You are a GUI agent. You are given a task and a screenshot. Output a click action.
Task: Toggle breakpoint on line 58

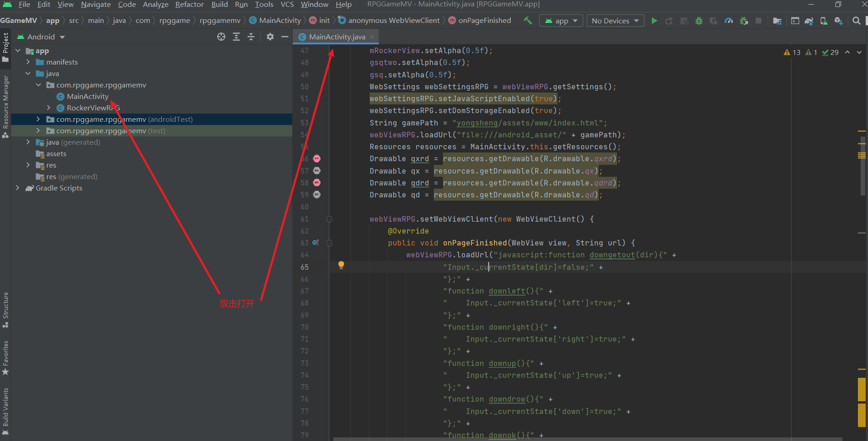click(x=317, y=182)
